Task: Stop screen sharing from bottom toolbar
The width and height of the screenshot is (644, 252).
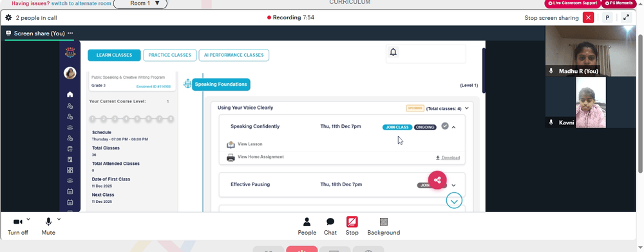Action: coord(352,226)
